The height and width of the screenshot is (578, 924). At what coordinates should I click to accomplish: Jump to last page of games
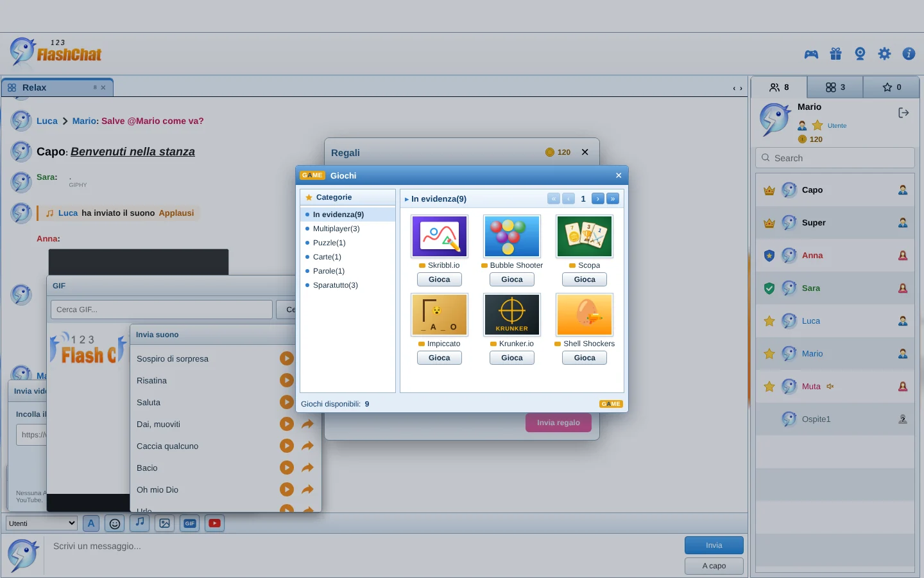(613, 199)
